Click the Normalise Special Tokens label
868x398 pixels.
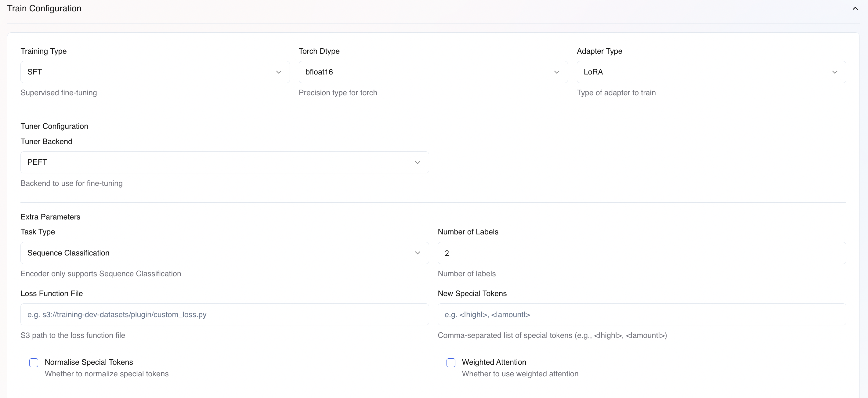tap(89, 362)
